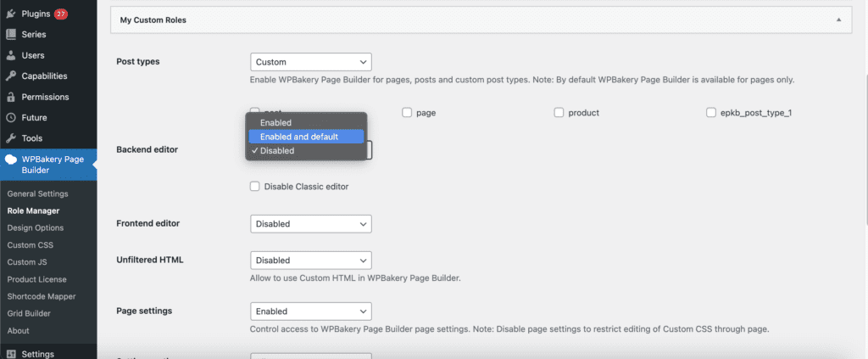Click the Permissions lock icon
This screenshot has width=868, height=359.
click(x=10, y=97)
